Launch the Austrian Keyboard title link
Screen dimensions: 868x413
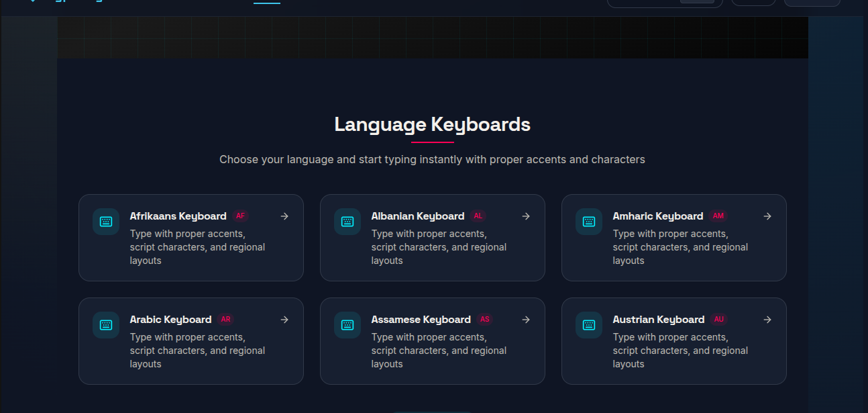tap(659, 320)
